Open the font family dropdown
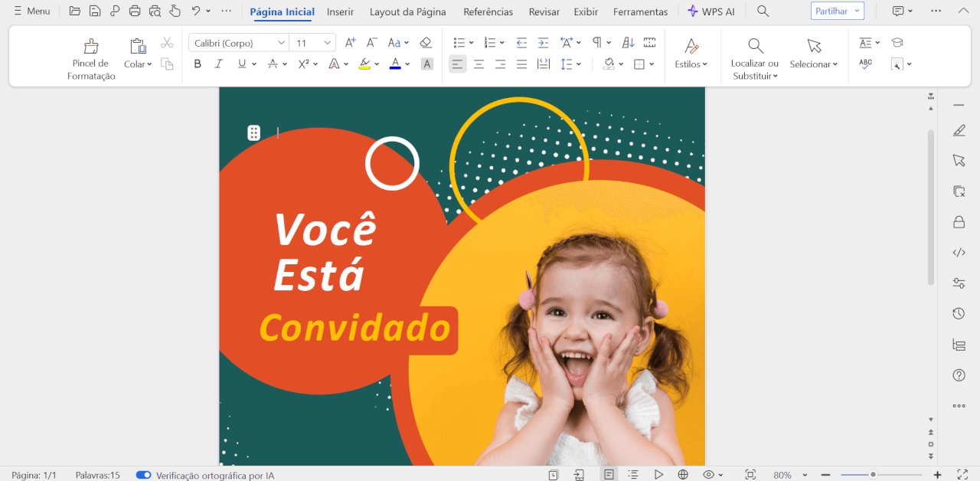The image size is (980, 481). click(x=281, y=42)
